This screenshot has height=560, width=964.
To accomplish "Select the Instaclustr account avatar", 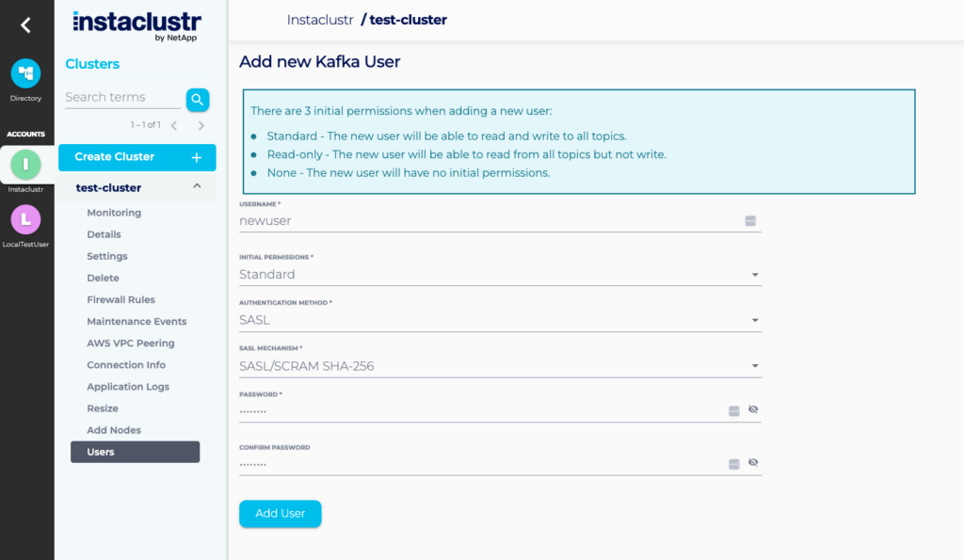I will [26, 166].
